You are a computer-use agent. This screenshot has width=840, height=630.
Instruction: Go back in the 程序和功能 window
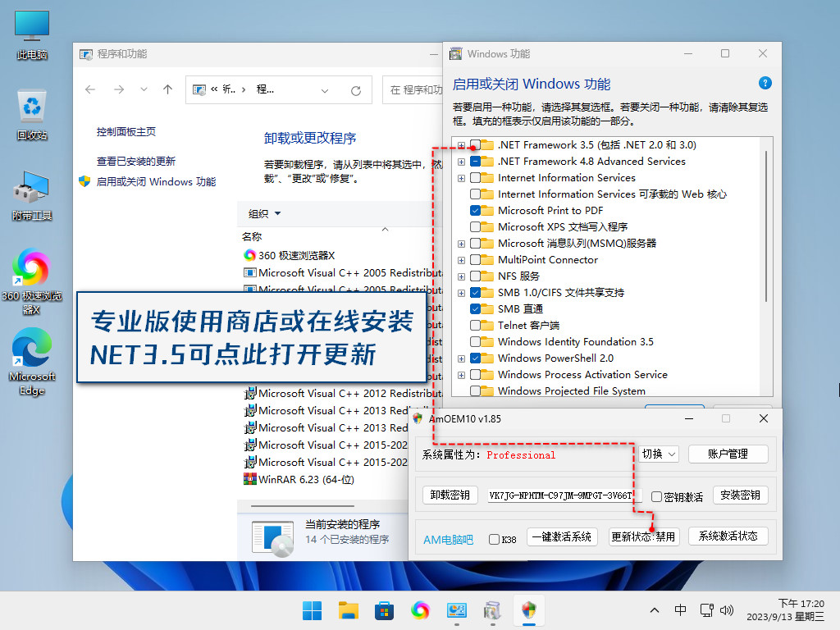click(90, 89)
